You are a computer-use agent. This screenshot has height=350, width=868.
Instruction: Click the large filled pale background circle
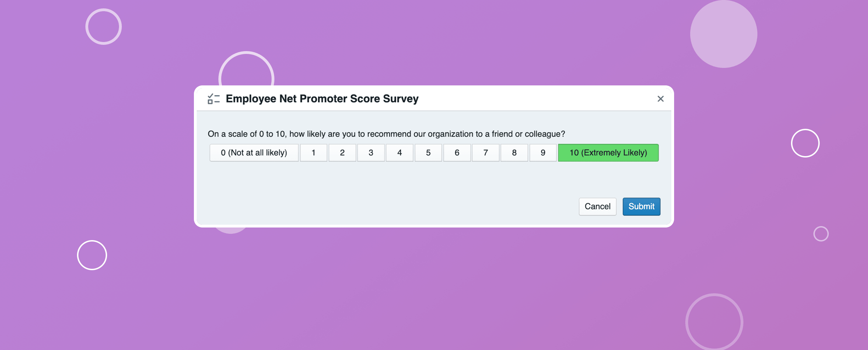coord(723,34)
